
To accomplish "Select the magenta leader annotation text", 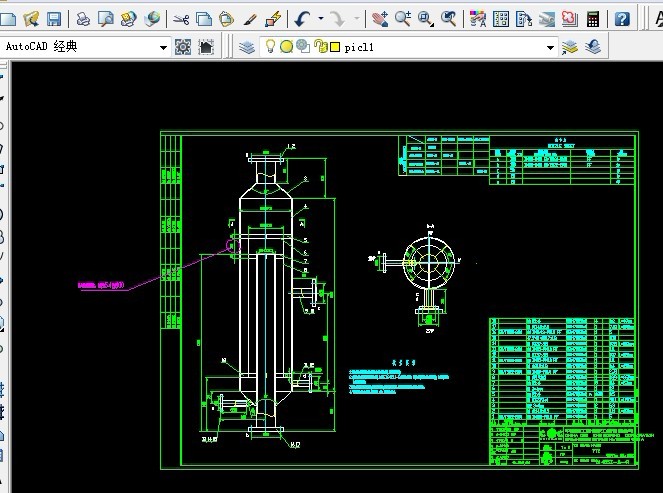I will [x=101, y=285].
